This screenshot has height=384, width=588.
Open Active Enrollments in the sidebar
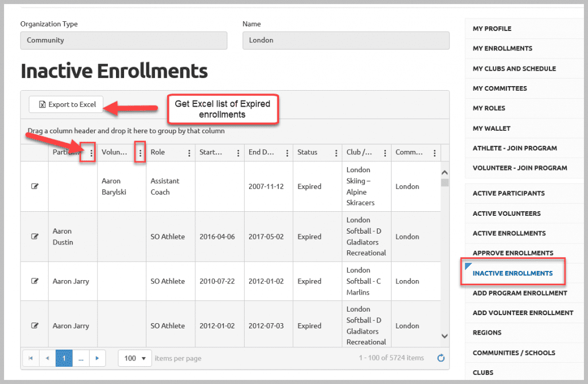pyautogui.click(x=509, y=233)
